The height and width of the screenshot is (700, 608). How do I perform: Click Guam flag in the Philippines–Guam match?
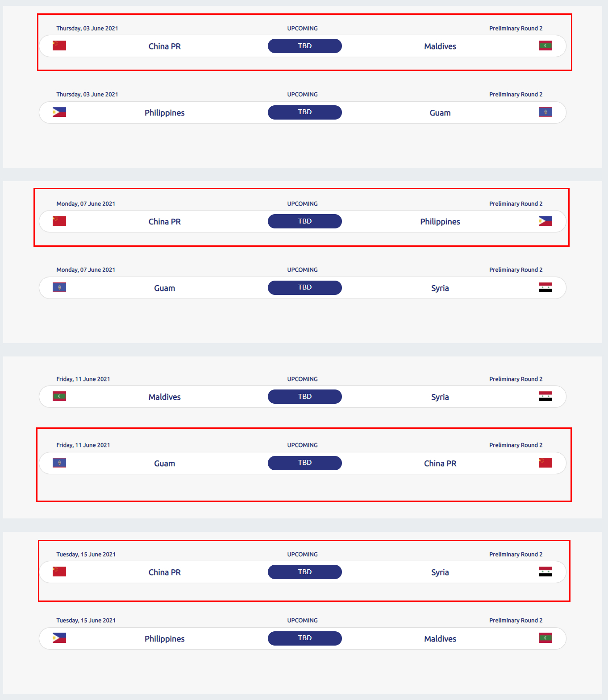(x=545, y=112)
